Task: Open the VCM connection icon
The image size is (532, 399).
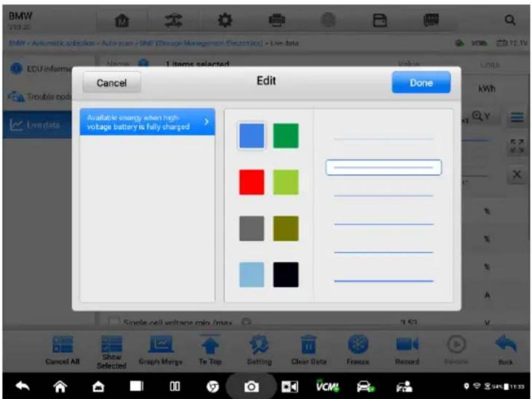Action: [x=327, y=386]
